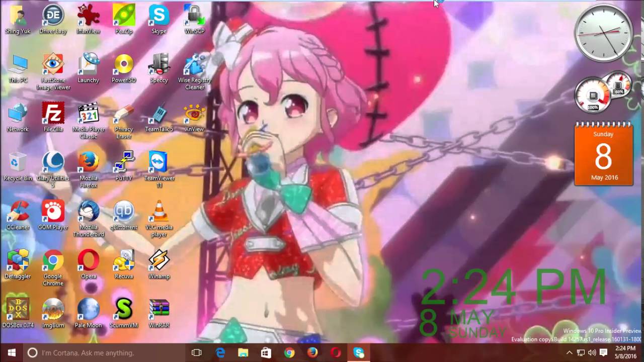Image resolution: width=644 pixels, height=362 pixels.
Task: Open Mozilla Firefox desktop shortcut
Action: tap(89, 170)
